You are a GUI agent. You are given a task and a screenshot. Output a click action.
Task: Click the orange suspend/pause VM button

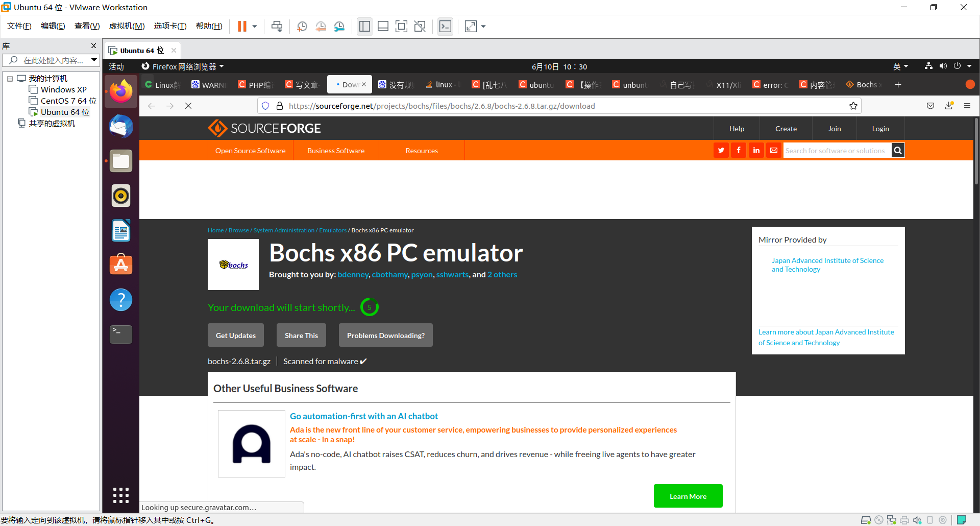coord(242,27)
